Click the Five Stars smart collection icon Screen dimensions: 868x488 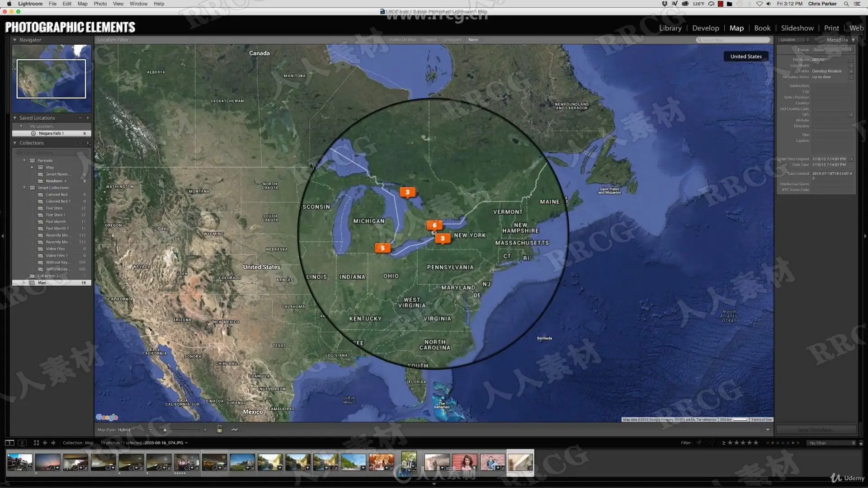click(41, 208)
